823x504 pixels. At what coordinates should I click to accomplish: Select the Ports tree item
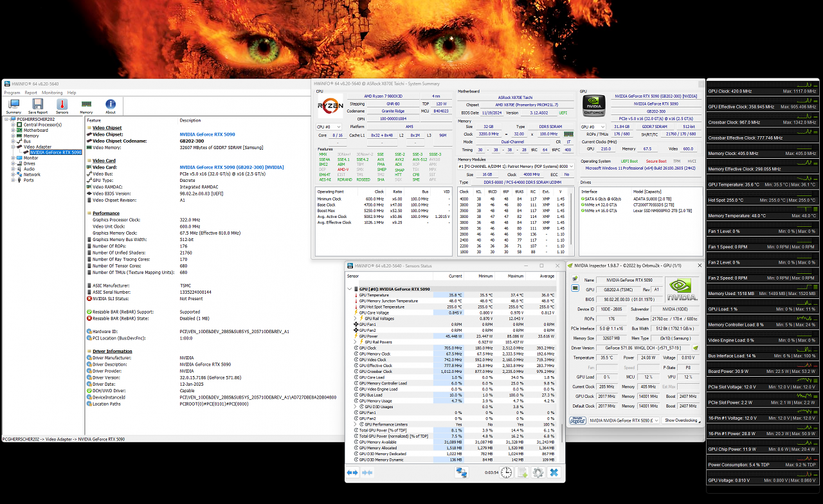29,180
